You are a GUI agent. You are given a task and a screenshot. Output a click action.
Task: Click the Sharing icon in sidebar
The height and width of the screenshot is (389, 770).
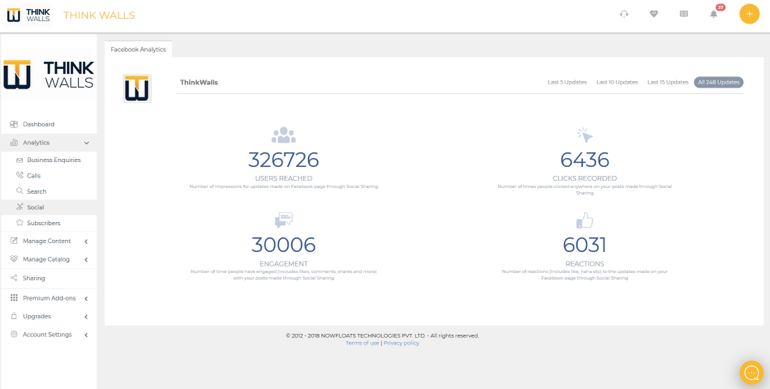[14, 278]
